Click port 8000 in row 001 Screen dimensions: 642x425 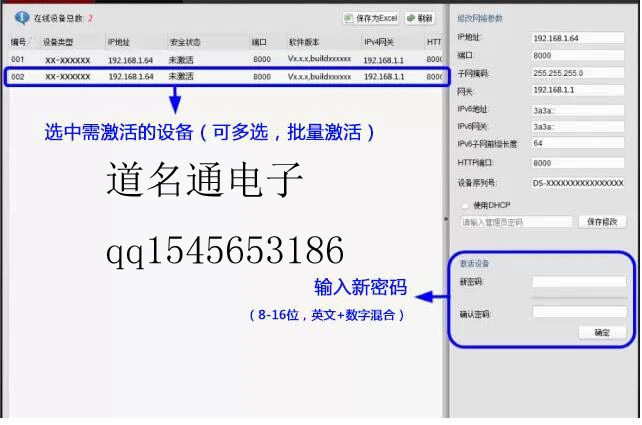pyautogui.click(x=262, y=59)
